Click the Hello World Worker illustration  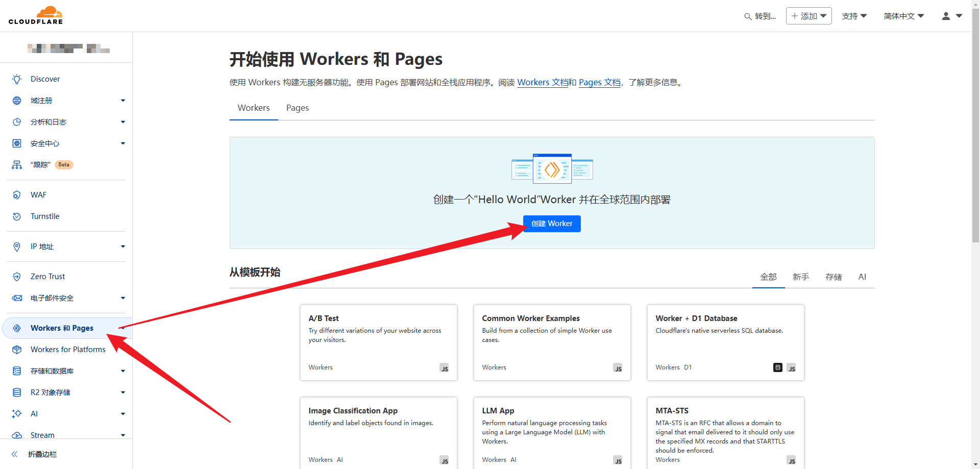[552, 168]
